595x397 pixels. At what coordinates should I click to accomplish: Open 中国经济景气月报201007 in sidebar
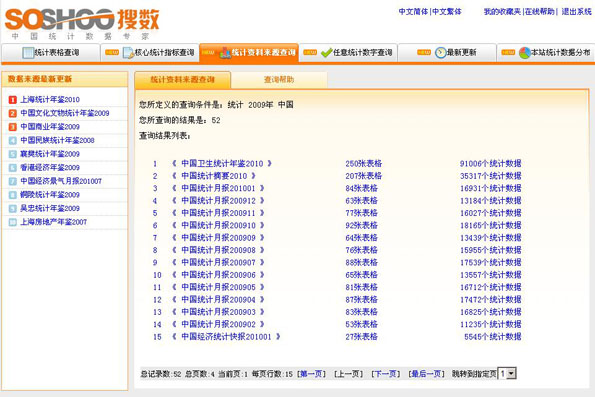pyautogui.click(x=61, y=181)
